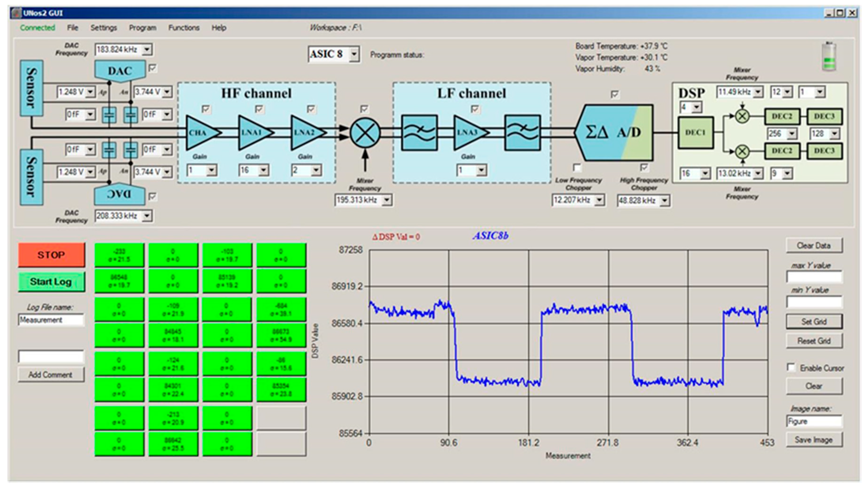Expand the 195.313 kHz Mixer Frequency dropdown
The width and height of the screenshot is (868, 490).
pyautogui.click(x=387, y=200)
